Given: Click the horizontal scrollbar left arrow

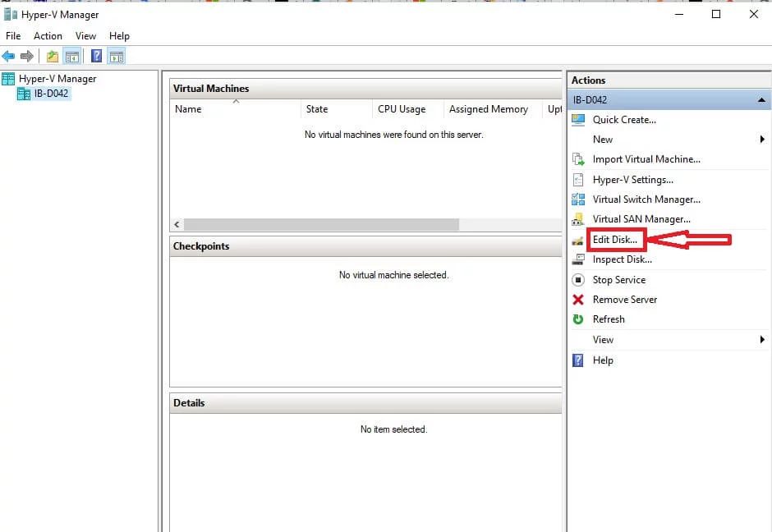Looking at the screenshot, I should pos(177,224).
